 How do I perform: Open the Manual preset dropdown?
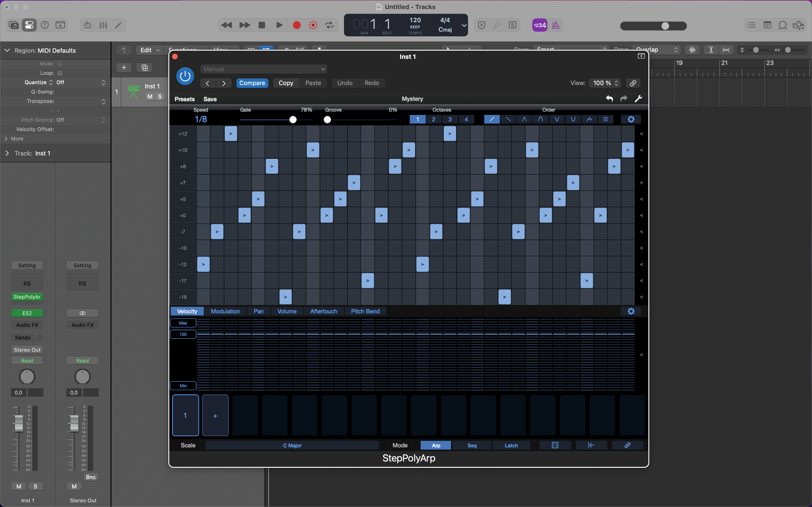point(263,69)
